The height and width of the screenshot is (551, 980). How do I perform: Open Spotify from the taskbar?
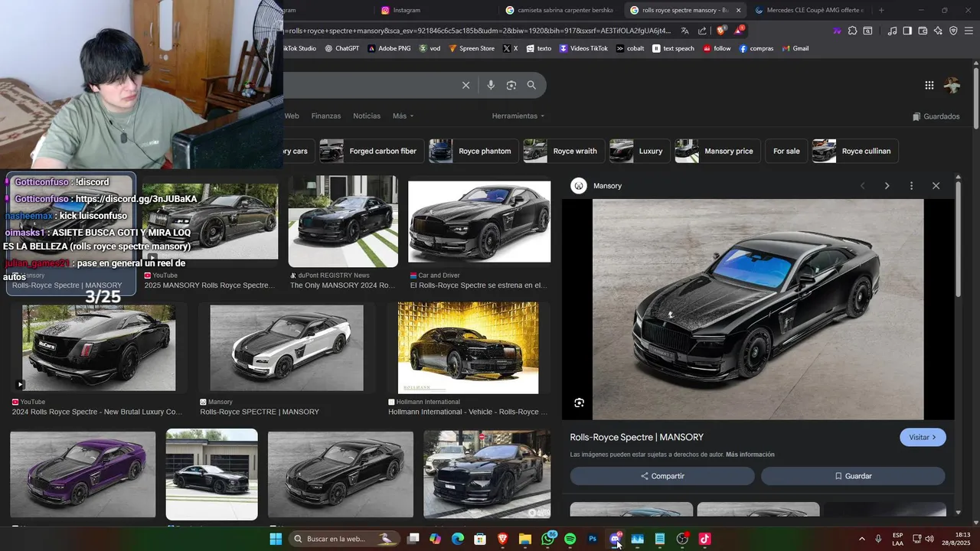pos(570,539)
